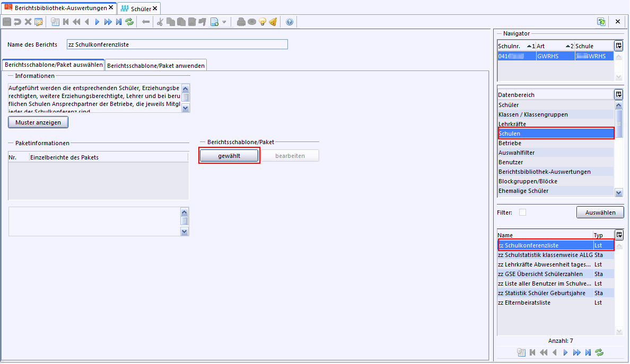
Task: Click the edit form pencil icon in the toolbar
Action: 39,22
